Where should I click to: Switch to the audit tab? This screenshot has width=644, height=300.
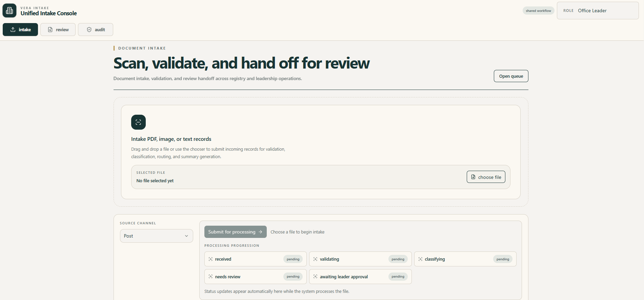pos(96,30)
